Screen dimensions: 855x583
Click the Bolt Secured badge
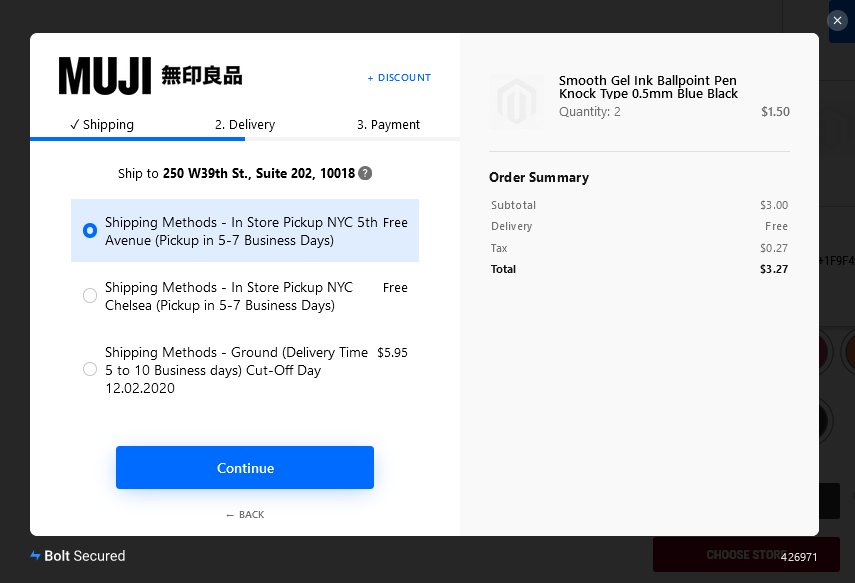pyautogui.click(x=77, y=556)
